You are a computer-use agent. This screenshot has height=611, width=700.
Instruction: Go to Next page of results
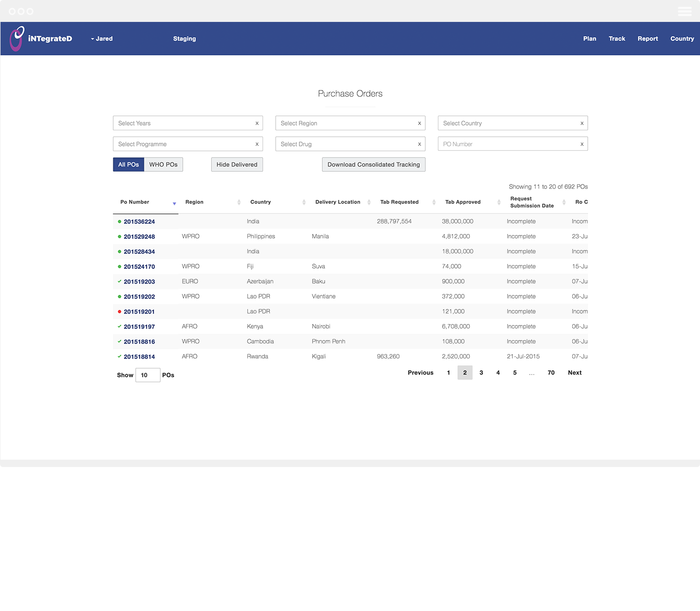click(x=574, y=373)
